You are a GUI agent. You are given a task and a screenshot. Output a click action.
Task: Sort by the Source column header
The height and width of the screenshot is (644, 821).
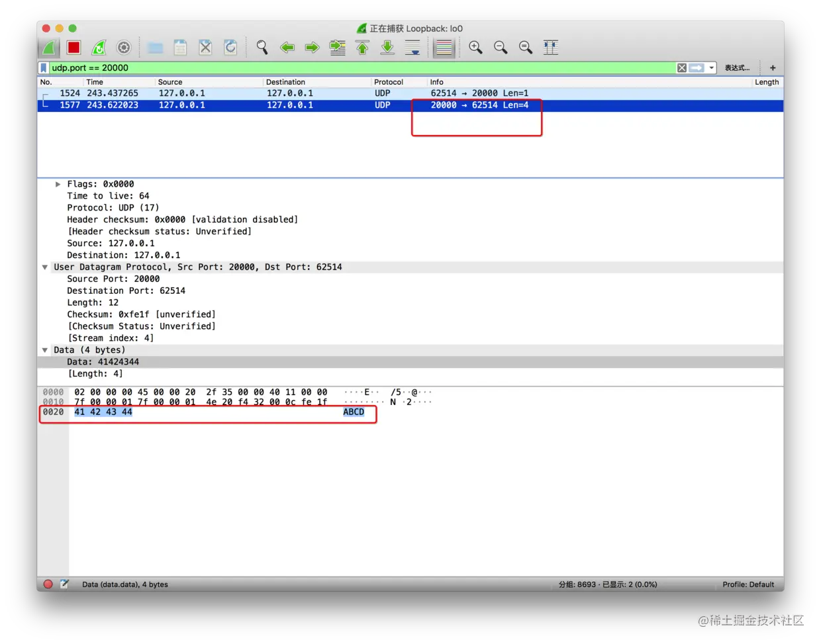coord(209,82)
